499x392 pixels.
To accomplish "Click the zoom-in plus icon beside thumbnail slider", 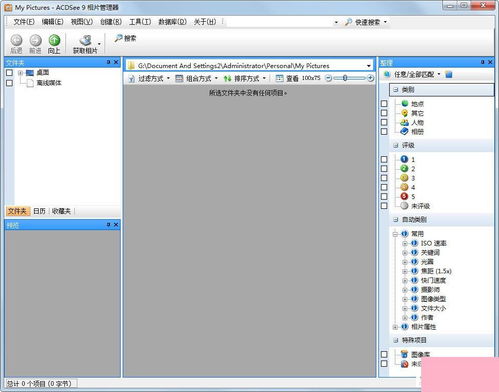I will click(x=370, y=78).
